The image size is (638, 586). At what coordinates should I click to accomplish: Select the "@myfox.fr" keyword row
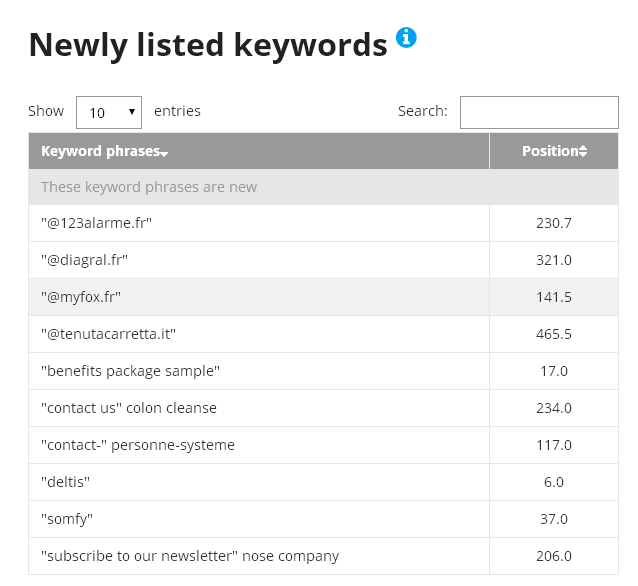[x=323, y=297]
